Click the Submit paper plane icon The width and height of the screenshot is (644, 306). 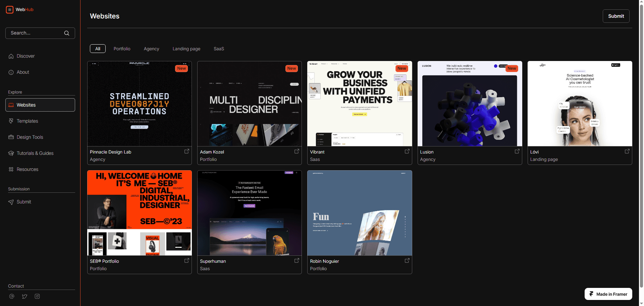coord(11,202)
